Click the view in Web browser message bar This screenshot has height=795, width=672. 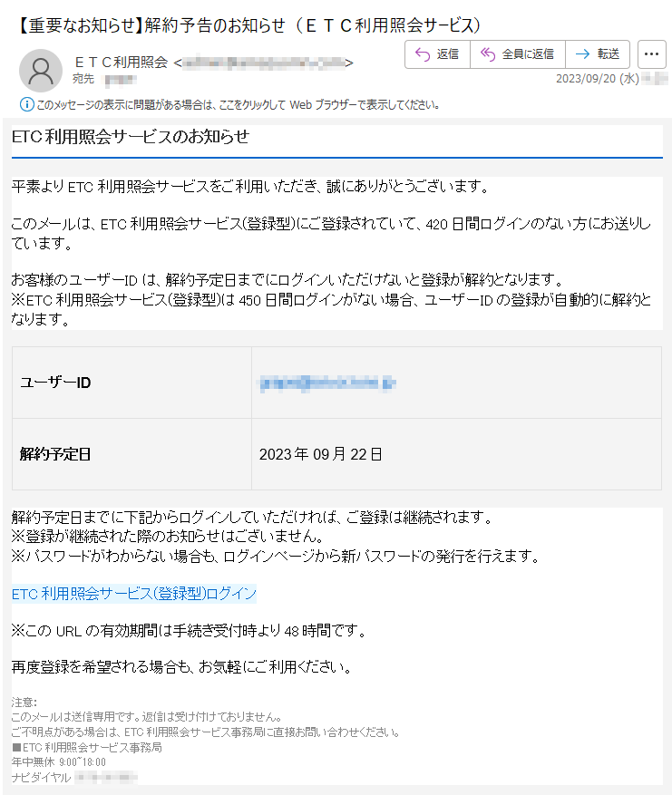[238, 105]
